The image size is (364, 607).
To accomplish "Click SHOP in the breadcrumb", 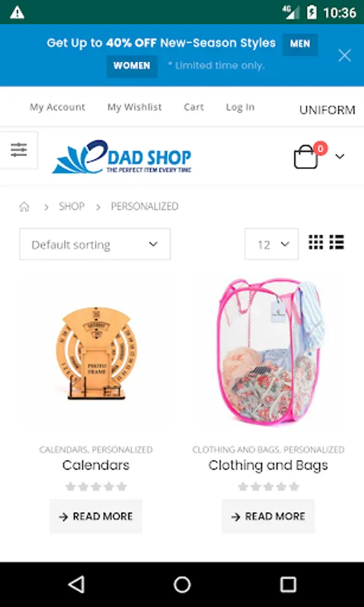I will pos(71,206).
